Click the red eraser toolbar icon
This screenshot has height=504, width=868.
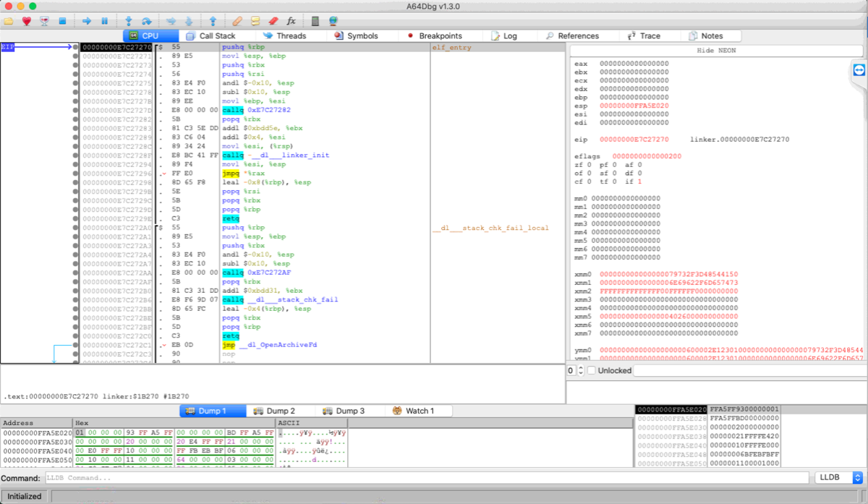pos(273,21)
